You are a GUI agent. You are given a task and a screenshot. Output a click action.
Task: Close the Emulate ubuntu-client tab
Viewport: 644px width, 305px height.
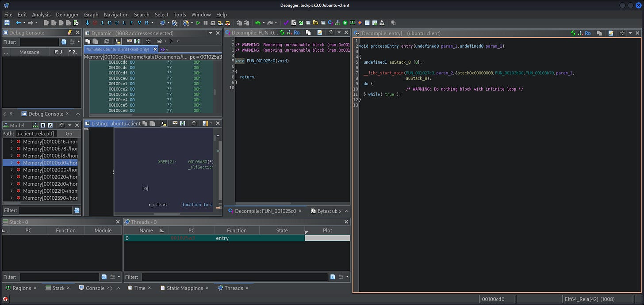(x=155, y=50)
